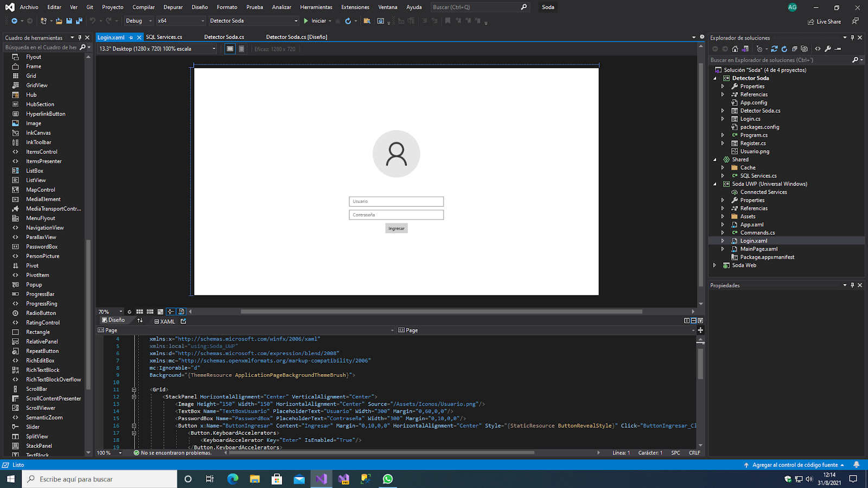Open Microsoft Edge from the taskbar
Screen dimensions: 868x488
[233, 479]
